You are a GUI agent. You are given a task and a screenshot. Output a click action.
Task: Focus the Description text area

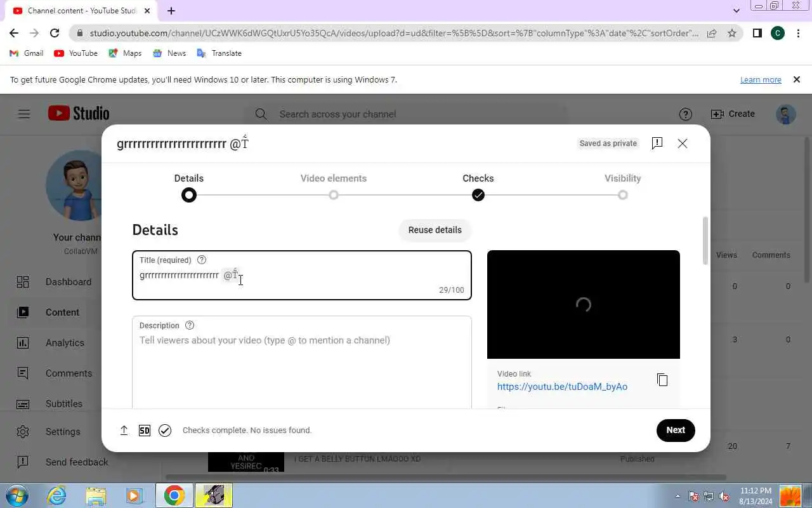coord(302,362)
